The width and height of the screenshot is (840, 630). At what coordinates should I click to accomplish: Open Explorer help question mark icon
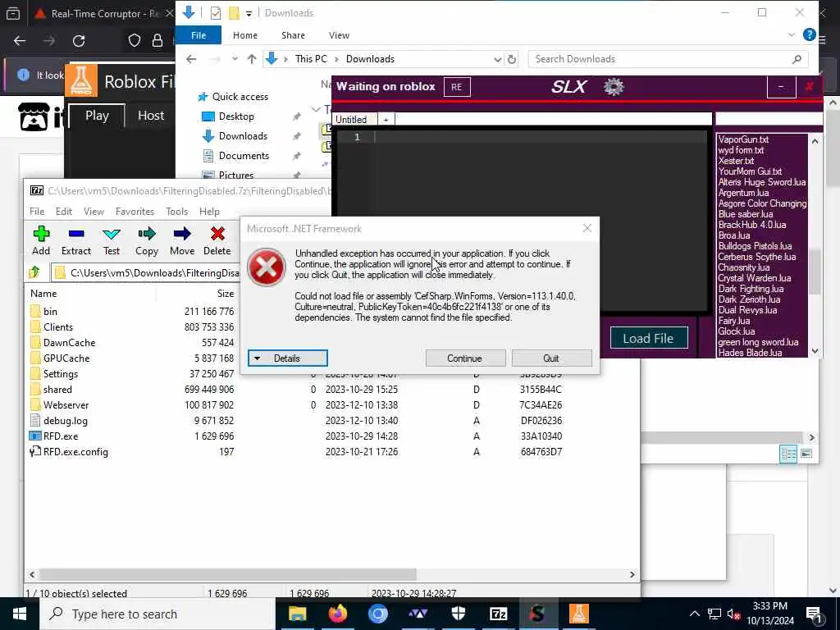pos(809,35)
